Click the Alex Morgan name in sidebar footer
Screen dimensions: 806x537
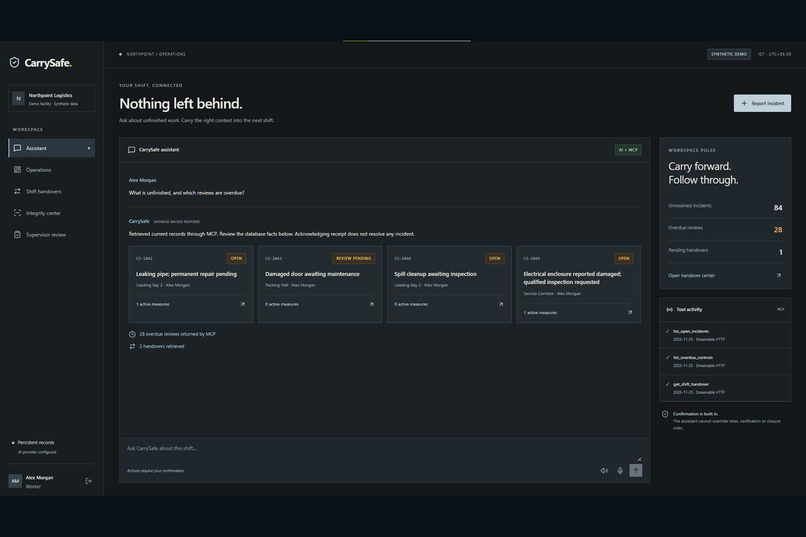click(x=39, y=477)
